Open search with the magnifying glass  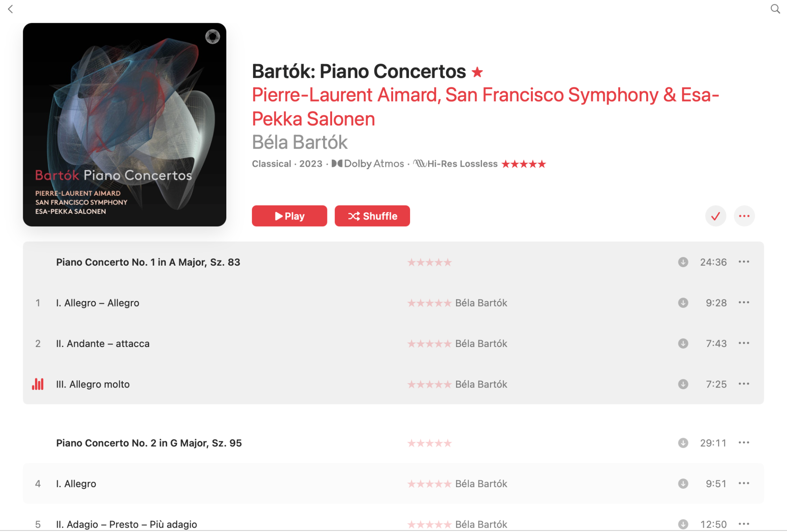775,9
